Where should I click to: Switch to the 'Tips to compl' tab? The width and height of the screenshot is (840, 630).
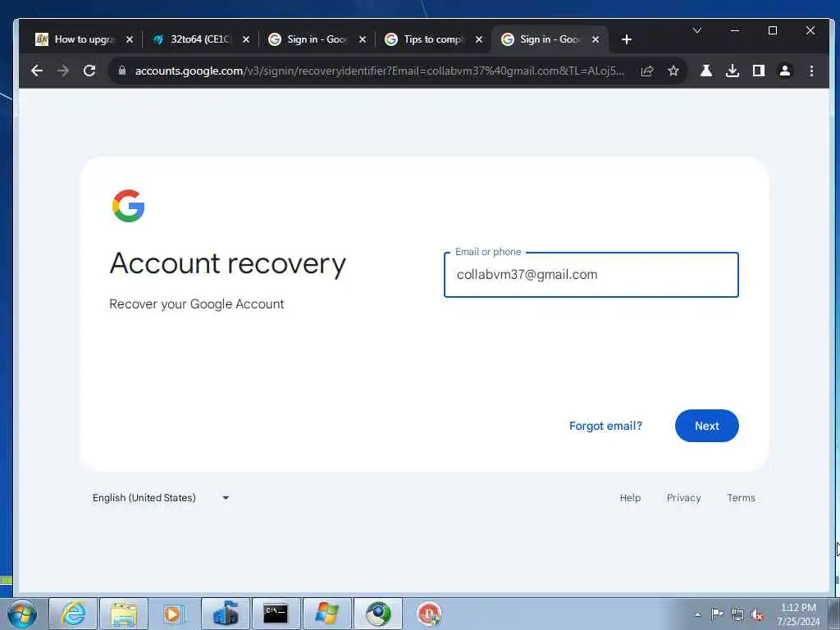click(431, 39)
